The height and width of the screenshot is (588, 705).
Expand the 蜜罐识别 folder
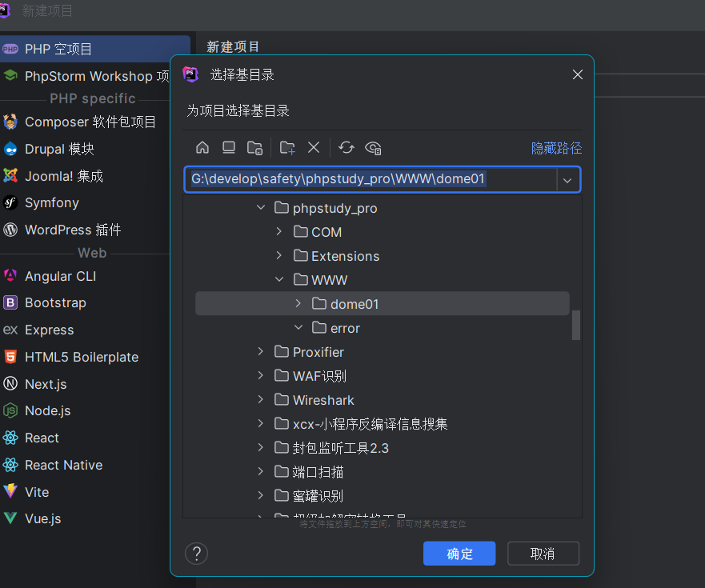[261, 495]
